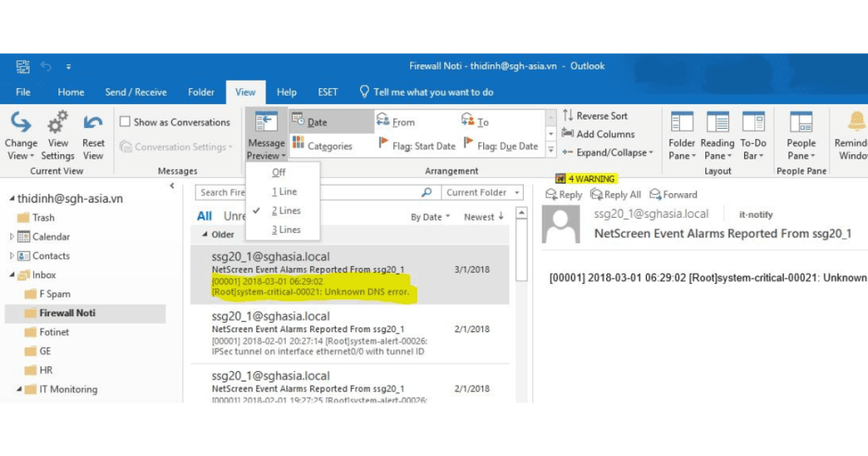Toggle the Show as Conversations checkbox

[125, 122]
